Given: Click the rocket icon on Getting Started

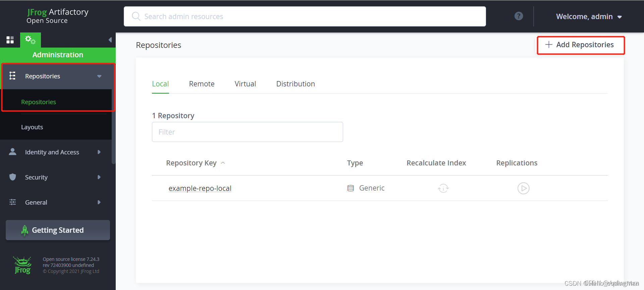Looking at the screenshot, I should tap(24, 230).
